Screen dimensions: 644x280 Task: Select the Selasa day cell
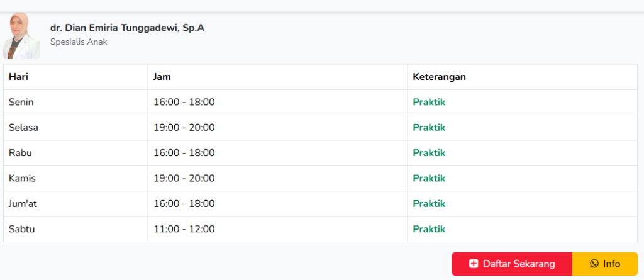[23, 127]
